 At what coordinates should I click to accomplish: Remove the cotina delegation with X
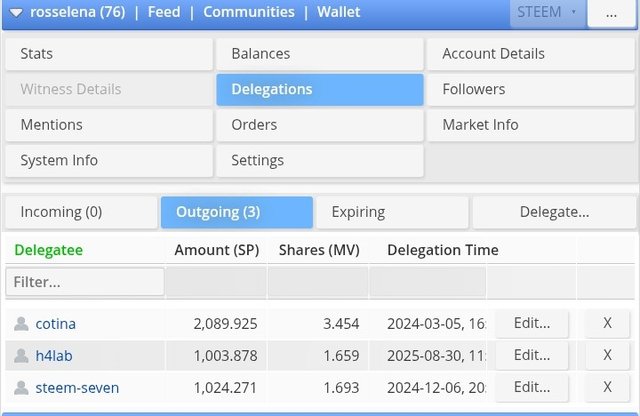coord(607,324)
